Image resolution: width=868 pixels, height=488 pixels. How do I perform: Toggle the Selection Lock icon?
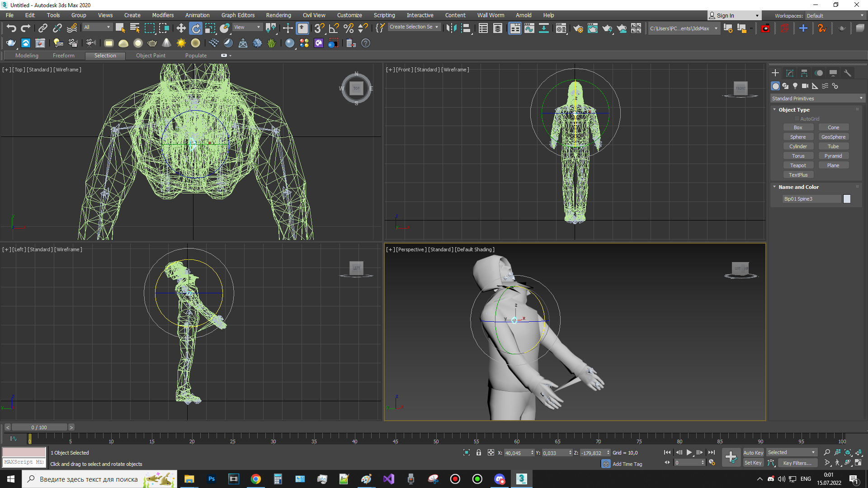point(478,452)
